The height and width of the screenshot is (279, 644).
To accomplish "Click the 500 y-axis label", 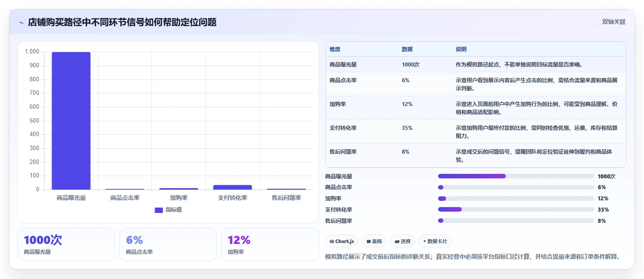I will coord(34,121).
